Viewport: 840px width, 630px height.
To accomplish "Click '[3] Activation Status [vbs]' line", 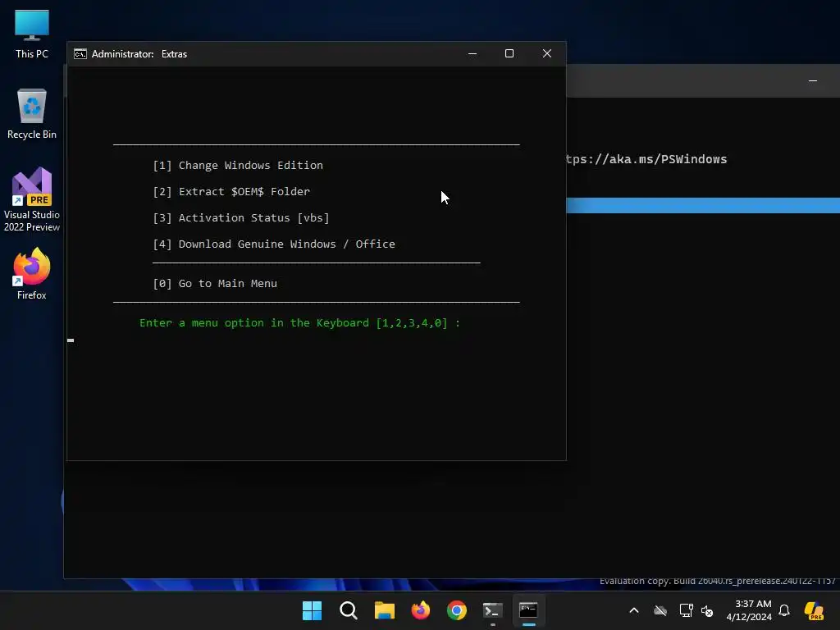I will coord(241,217).
